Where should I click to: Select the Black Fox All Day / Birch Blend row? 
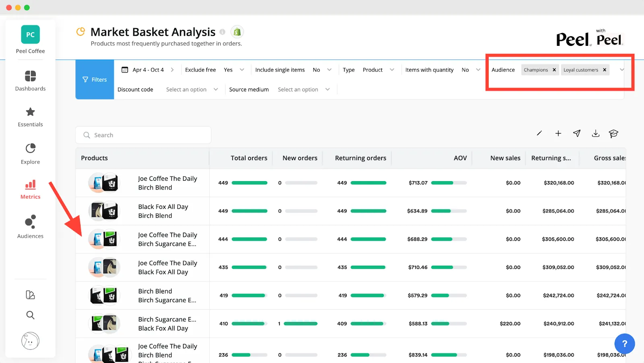point(351,211)
